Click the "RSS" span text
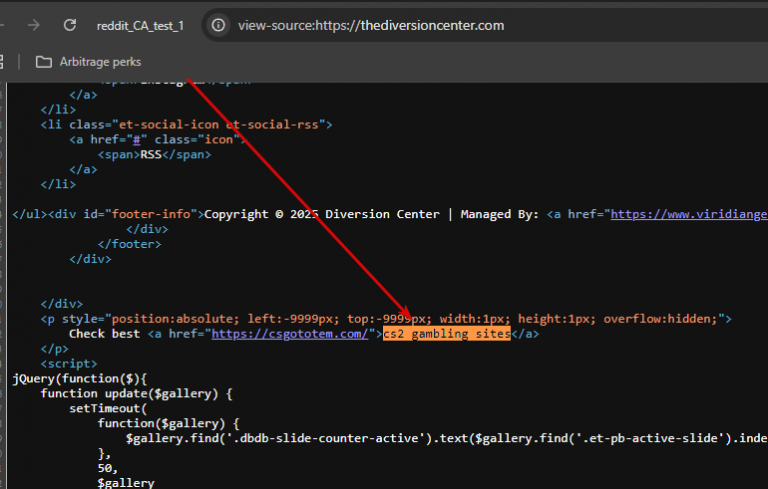Viewport: 768px width, 489px height. pos(151,155)
